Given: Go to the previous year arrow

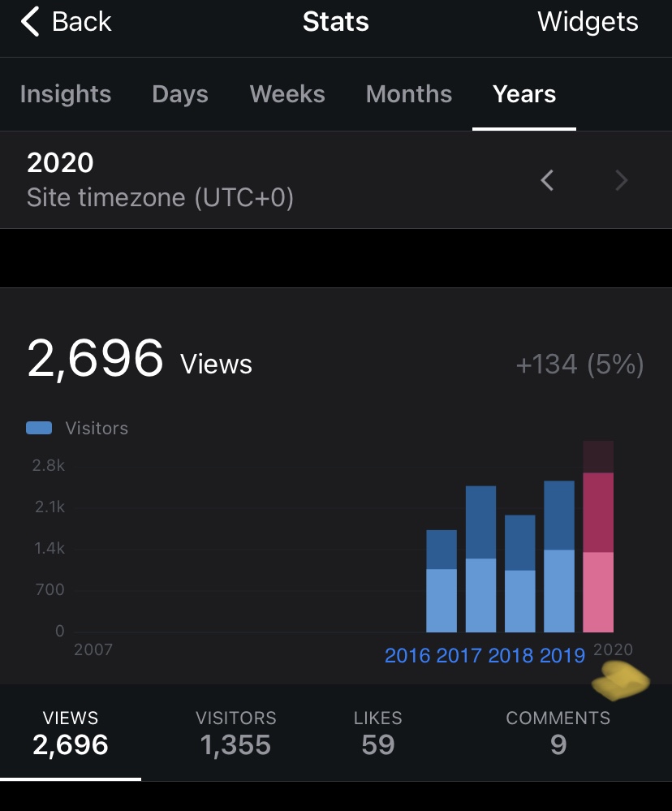Looking at the screenshot, I should coord(547,180).
